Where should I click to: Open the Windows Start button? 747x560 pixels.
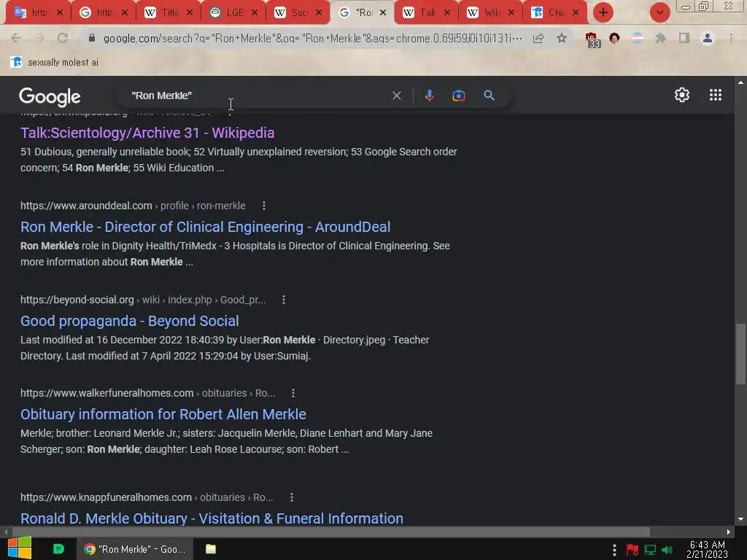coord(20,548)
